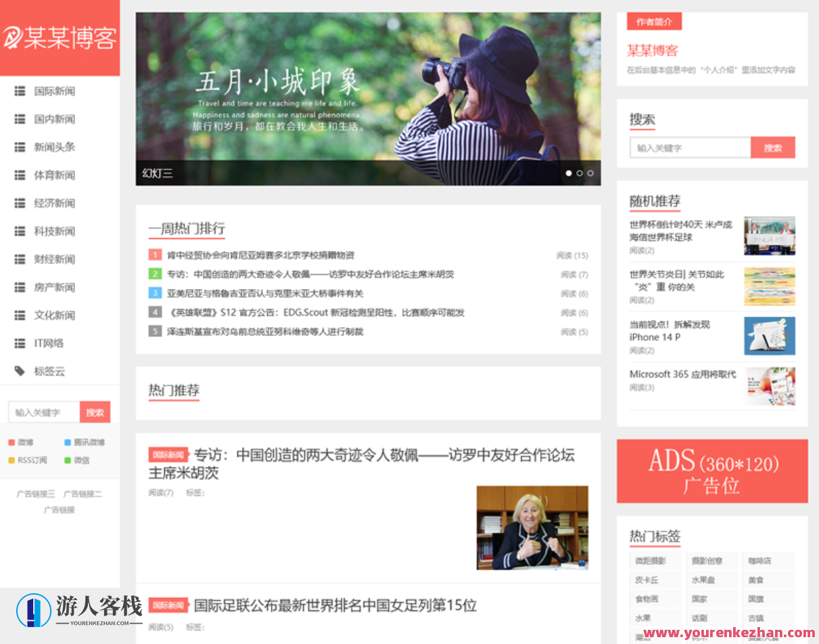Click the 搜索 button in right sidebar
Viewport: 819px width, 644px height.
(772, 147)
